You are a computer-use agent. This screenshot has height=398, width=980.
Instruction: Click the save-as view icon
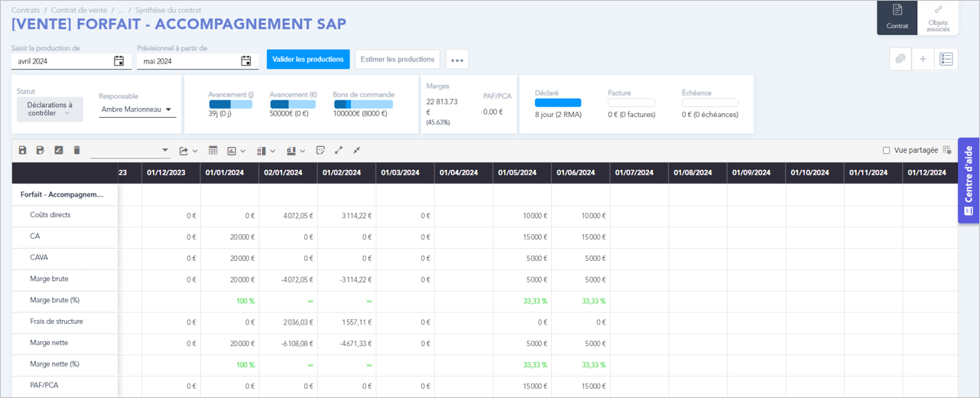tap(41, 151)
